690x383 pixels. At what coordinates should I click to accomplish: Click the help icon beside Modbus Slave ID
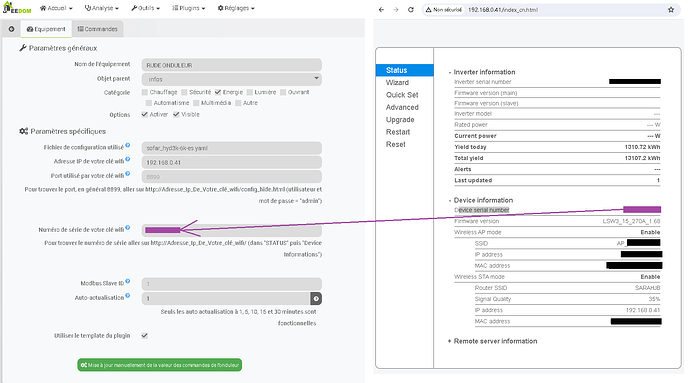point(128,281)
